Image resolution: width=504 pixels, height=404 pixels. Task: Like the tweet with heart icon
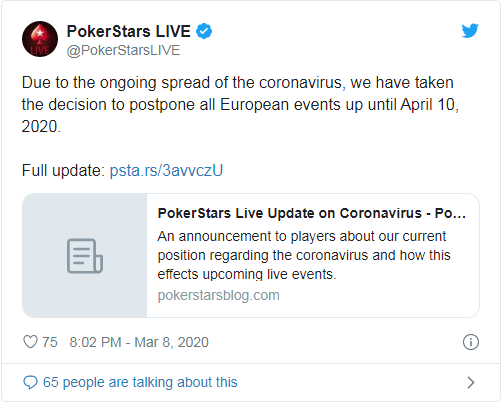point(30,342)
